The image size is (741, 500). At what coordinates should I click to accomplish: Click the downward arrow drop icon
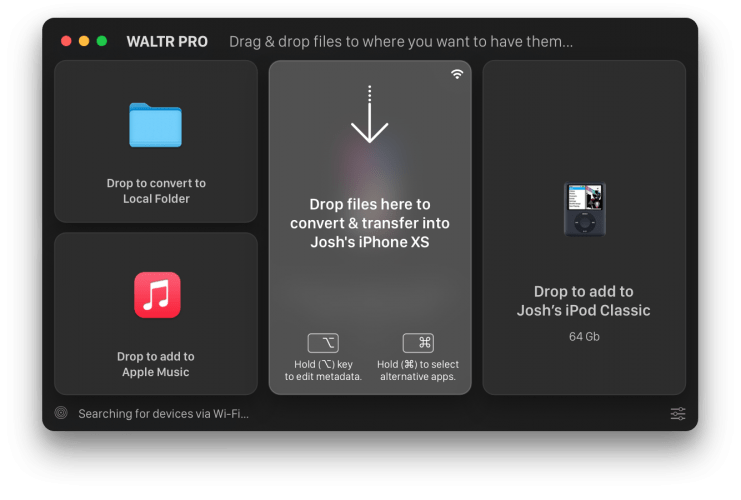point(370,114)
